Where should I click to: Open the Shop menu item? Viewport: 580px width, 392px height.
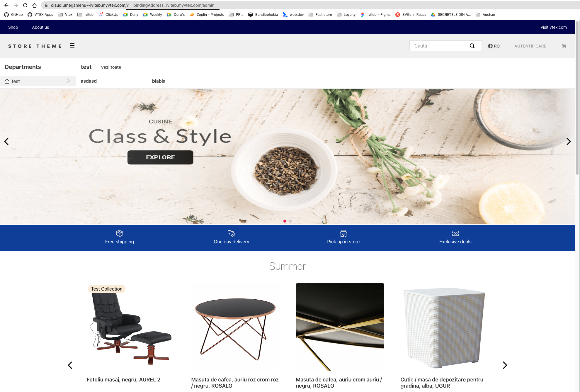(x=13, y=27)
